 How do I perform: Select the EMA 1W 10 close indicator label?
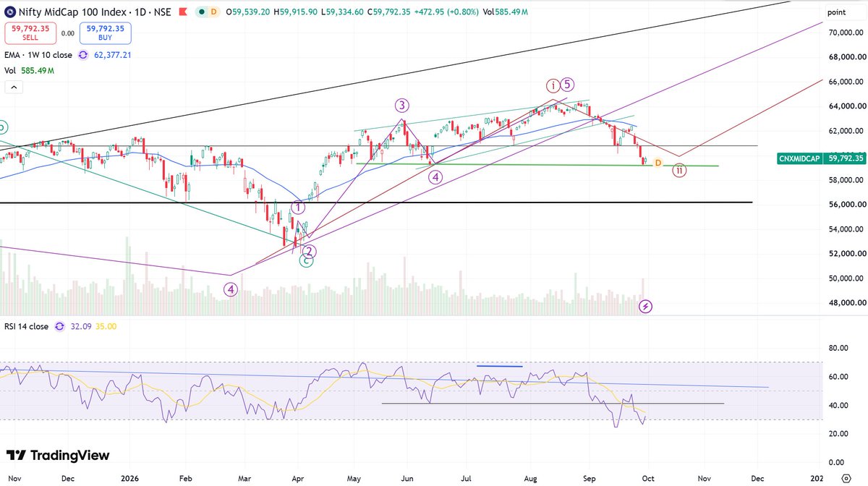click(38, 55)
